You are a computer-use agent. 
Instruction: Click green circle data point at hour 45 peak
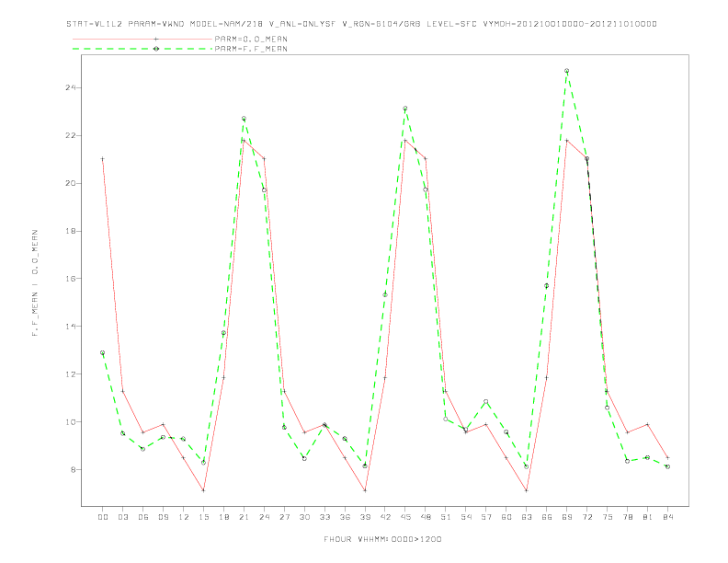[x=405, y=109]
